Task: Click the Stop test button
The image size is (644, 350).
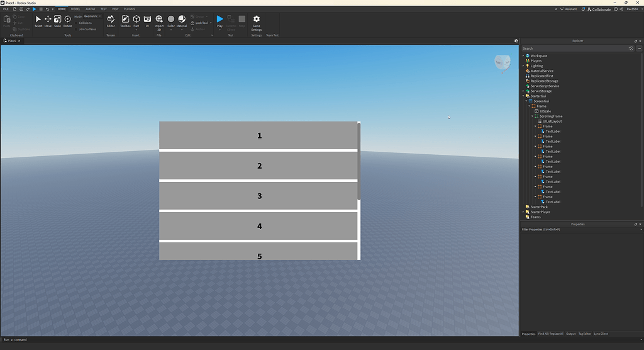Action: point(242,21)
